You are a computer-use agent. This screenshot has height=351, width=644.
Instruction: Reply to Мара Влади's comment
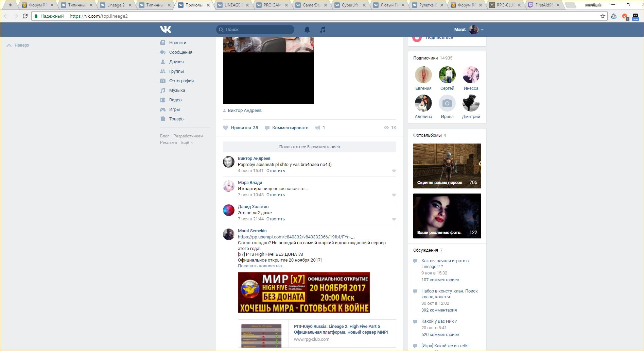click(275, 195)
